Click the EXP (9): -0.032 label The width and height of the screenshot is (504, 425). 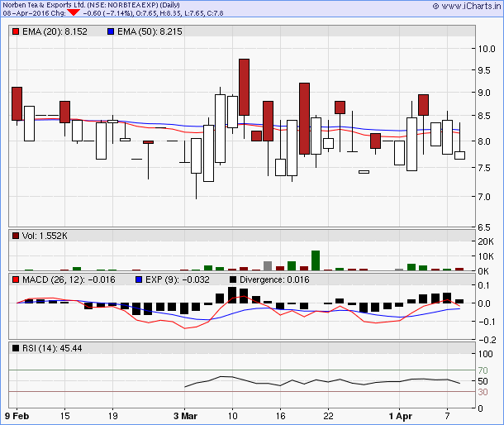coord(178,279)
